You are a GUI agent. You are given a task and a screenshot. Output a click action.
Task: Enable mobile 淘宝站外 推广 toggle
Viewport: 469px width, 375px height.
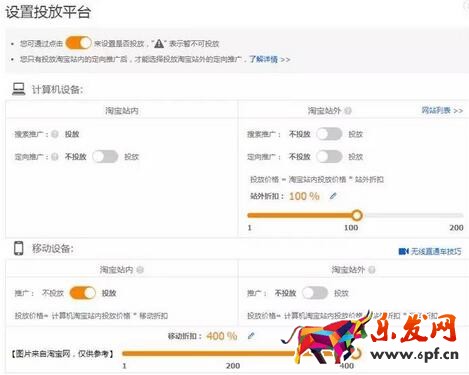[315, 293]
